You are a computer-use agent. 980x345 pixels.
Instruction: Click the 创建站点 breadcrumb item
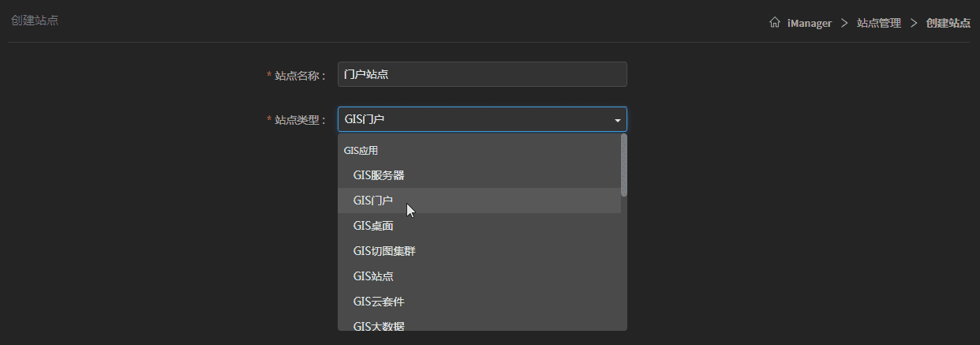pyautogui.click(x=948, y=23)
